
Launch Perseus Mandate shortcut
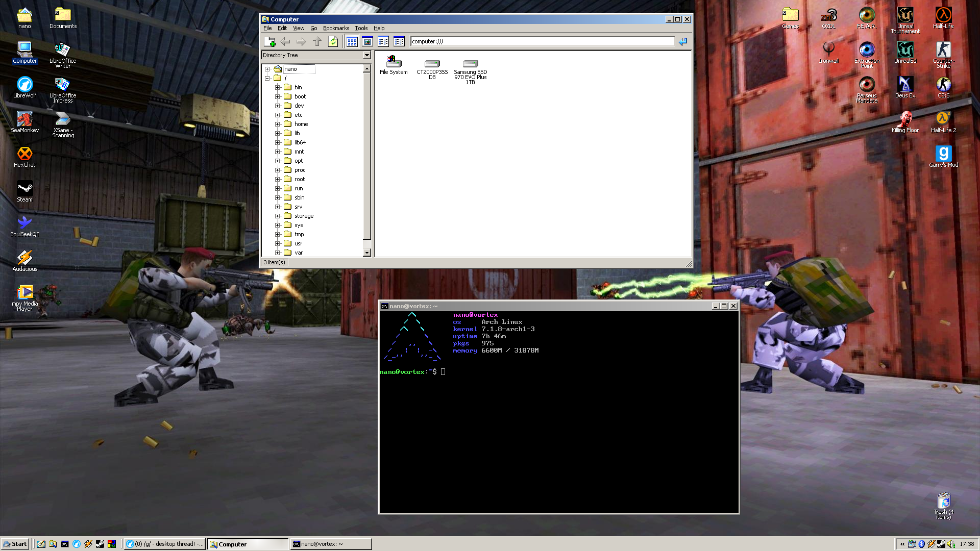point(867,90)
